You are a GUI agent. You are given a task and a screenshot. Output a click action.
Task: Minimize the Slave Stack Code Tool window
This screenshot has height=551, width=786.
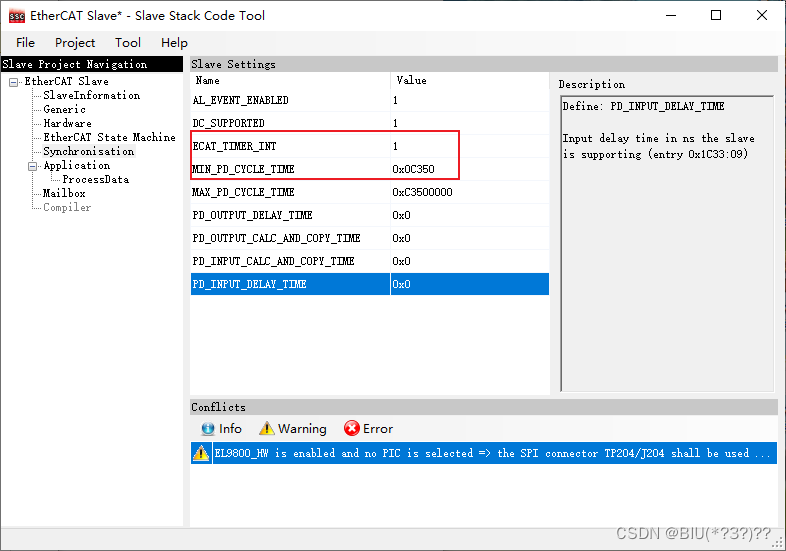[671, 16]
